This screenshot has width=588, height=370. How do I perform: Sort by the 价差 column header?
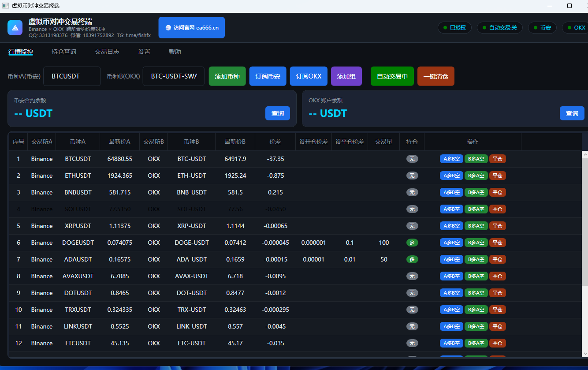tap(275, 142)
